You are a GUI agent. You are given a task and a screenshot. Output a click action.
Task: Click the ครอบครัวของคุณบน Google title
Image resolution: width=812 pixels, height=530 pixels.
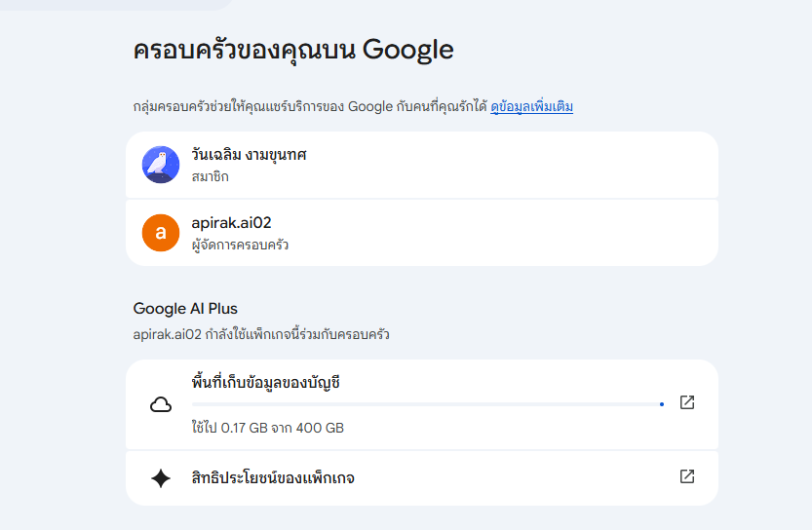[x=293, y=51]
